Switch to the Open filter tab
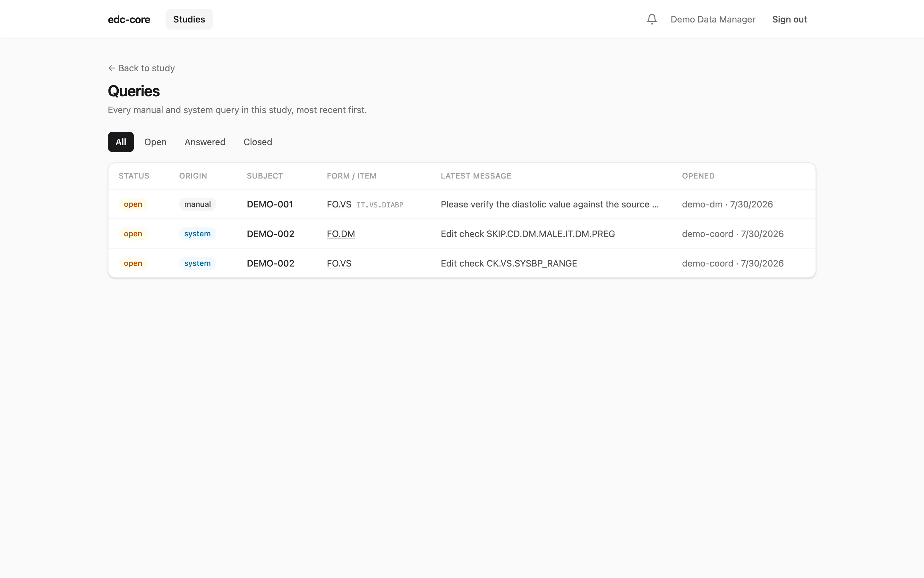The width and height of the screenshot is (924, 578). click(155, 142)
